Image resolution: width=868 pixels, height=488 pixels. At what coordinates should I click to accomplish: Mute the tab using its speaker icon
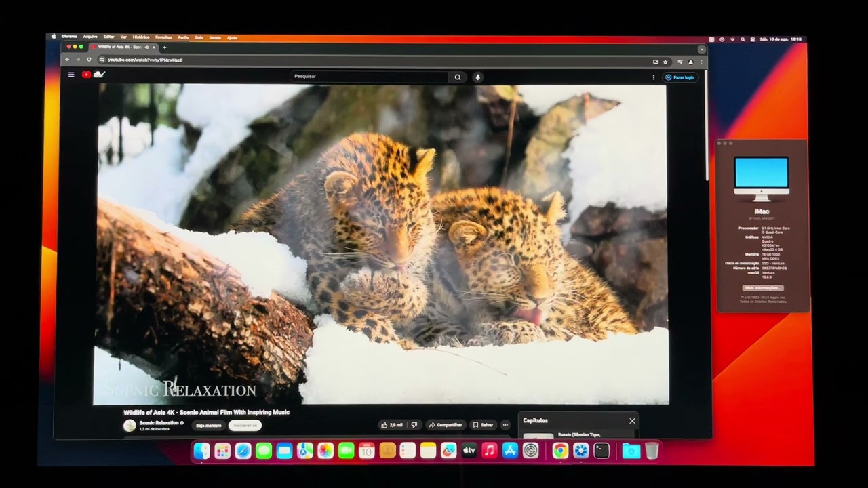click(x=146, y=47)
